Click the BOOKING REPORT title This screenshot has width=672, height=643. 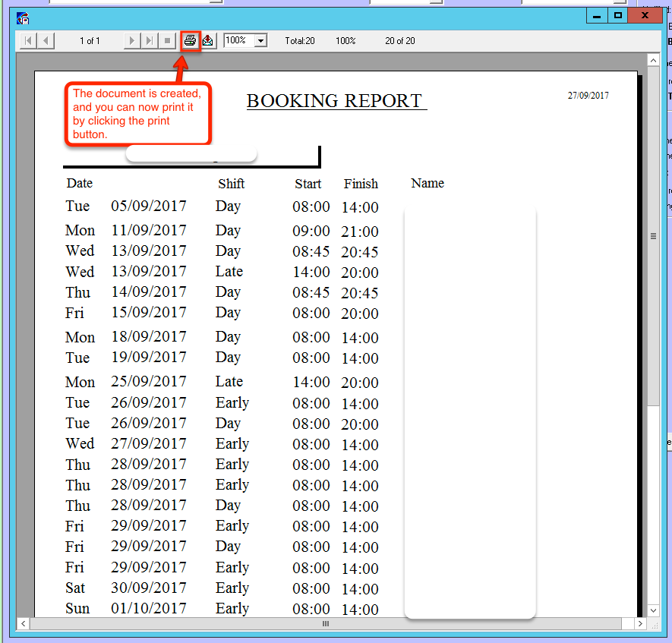click(335, 101)
